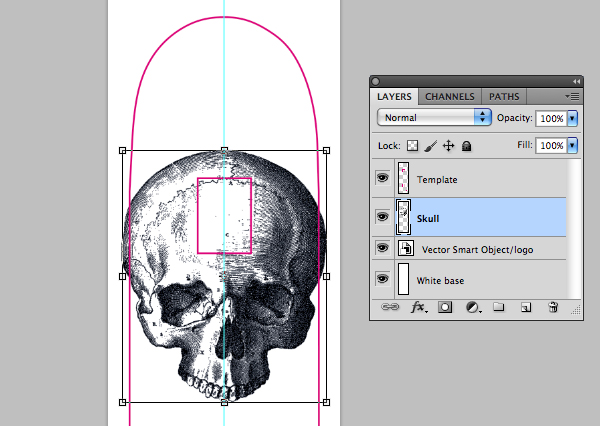Create new fill or adjustment layer
The image size is (600, 426).
[473, 307]
